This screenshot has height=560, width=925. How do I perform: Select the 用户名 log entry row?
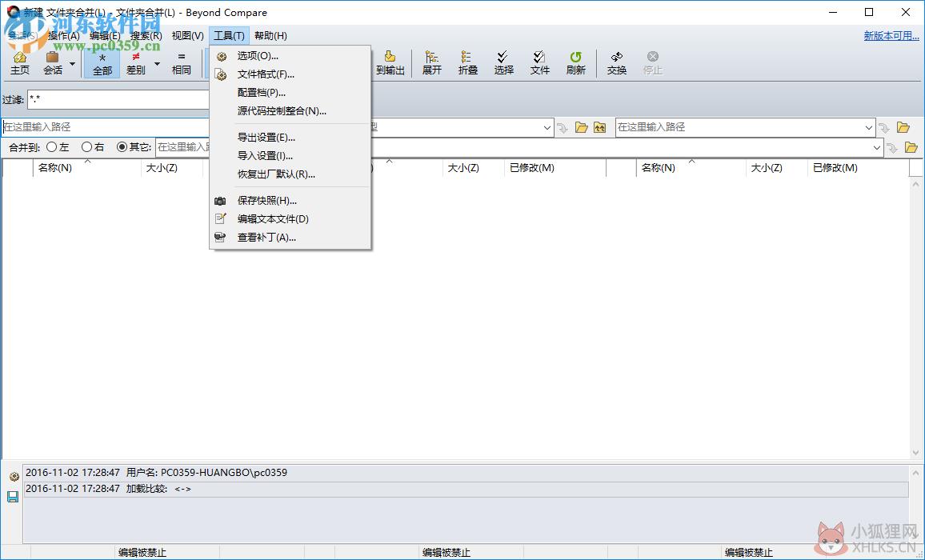(x=466, y=473)
